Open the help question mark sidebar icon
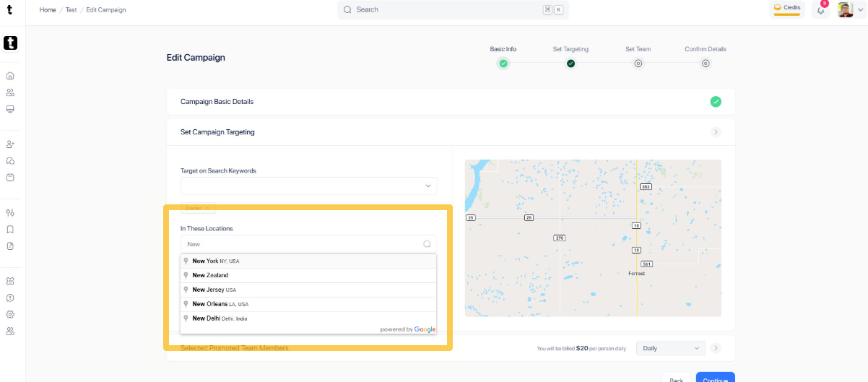This screenshot has height=382, width=868. click(x=10, y=298)
